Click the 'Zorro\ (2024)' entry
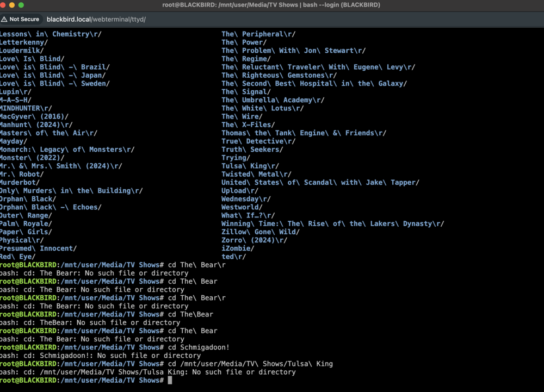 (x=255, y=240)
